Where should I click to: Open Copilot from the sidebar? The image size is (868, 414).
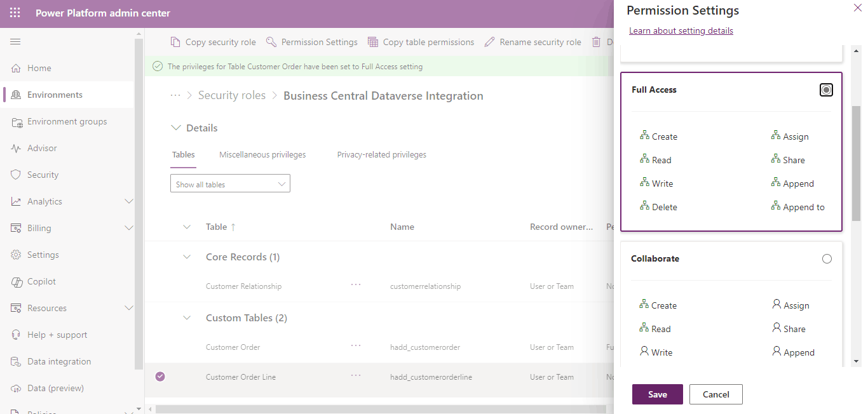point(41,281)
